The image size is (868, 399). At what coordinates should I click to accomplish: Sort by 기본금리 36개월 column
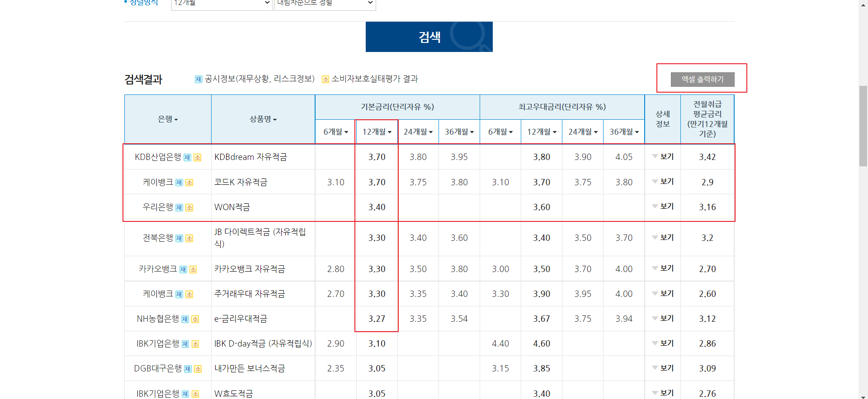coord(459,132)
